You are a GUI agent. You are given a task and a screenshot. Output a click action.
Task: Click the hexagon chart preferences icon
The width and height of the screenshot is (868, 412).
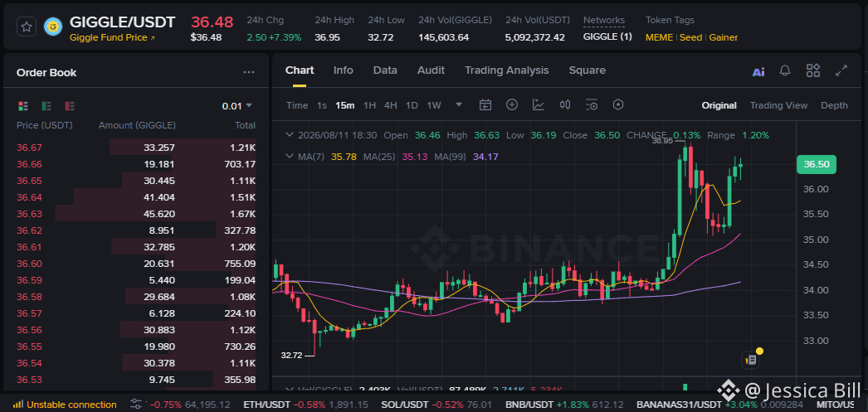pyautogui.click(x=618, y=104)
